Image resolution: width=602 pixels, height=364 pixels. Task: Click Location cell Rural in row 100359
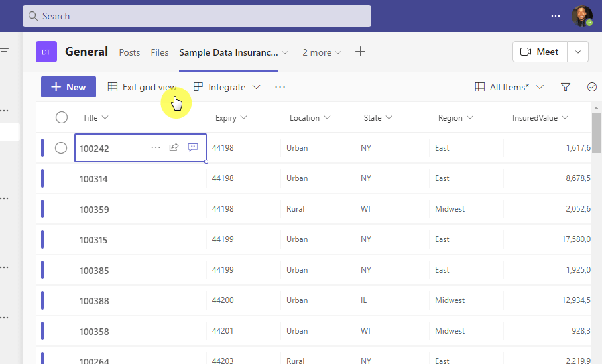coord(318,209)
